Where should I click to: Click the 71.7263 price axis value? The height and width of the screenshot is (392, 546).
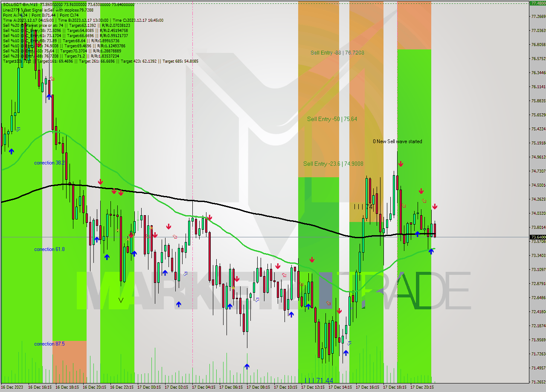538,354
